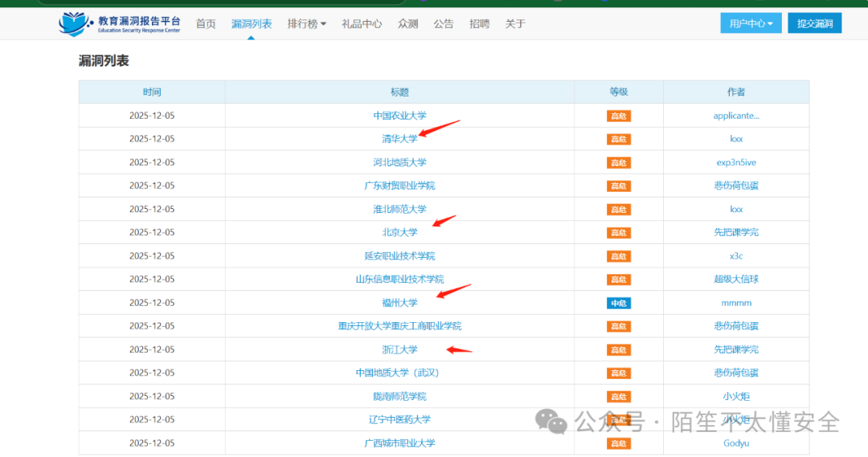Click the 中危 badge in 福州大学 row
Viewport: 868px width, 457px height.
pos(618,303)
